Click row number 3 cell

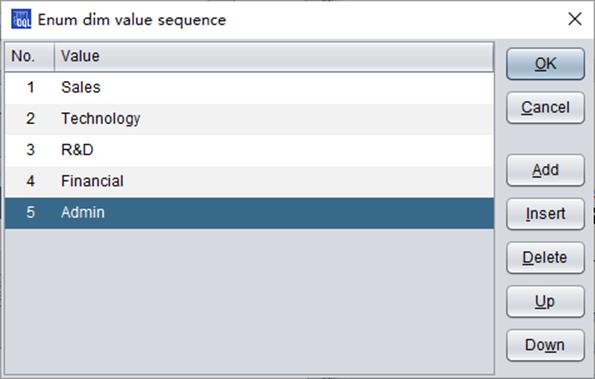[x=30, y=150]
